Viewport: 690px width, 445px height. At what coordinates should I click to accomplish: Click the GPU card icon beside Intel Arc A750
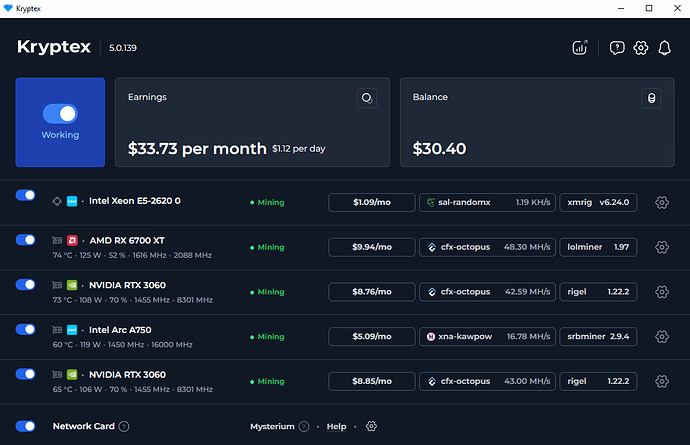57,330
